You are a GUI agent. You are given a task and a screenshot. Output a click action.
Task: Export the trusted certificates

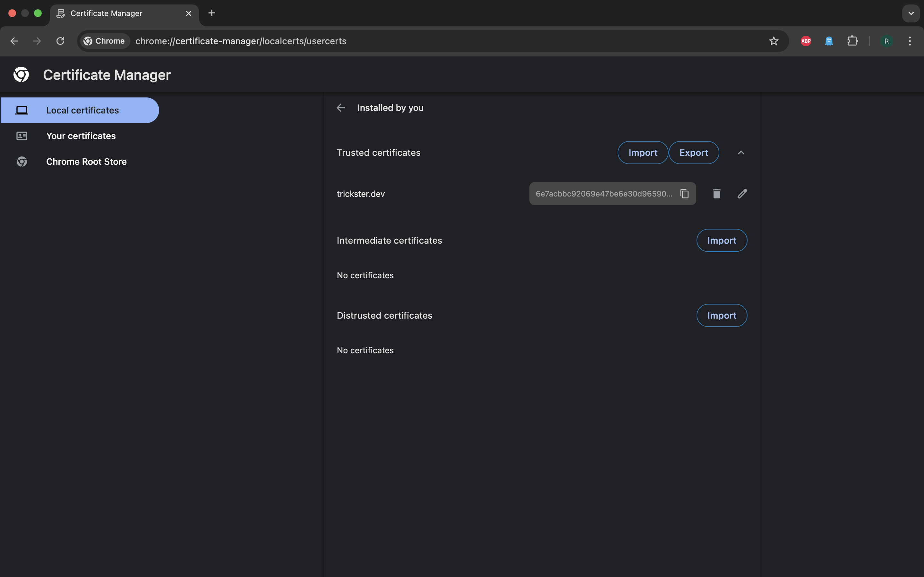pyautogui.click(x=693, y=153)
